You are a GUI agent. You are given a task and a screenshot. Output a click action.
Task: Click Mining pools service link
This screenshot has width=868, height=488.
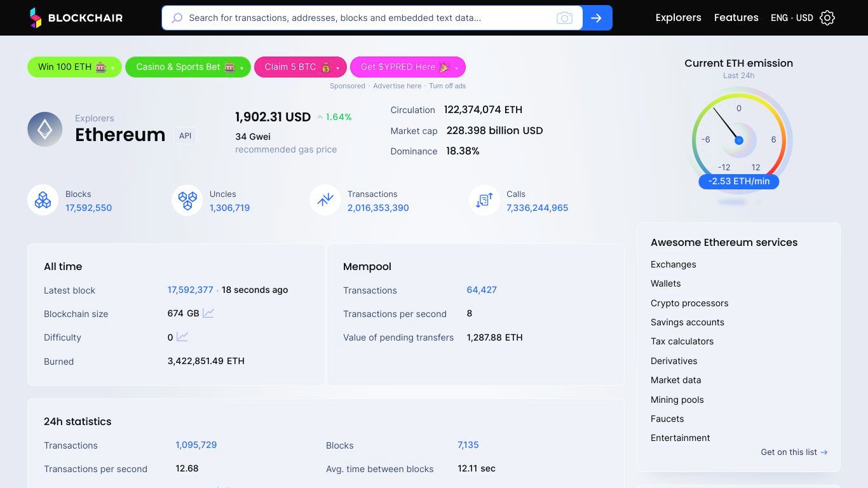677,400
